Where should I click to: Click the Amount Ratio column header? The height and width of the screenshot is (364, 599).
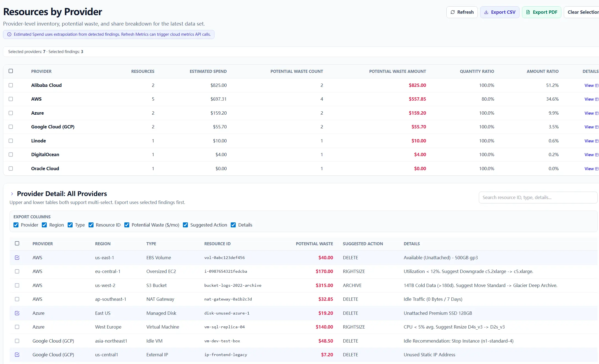click(x=543, y=71)
